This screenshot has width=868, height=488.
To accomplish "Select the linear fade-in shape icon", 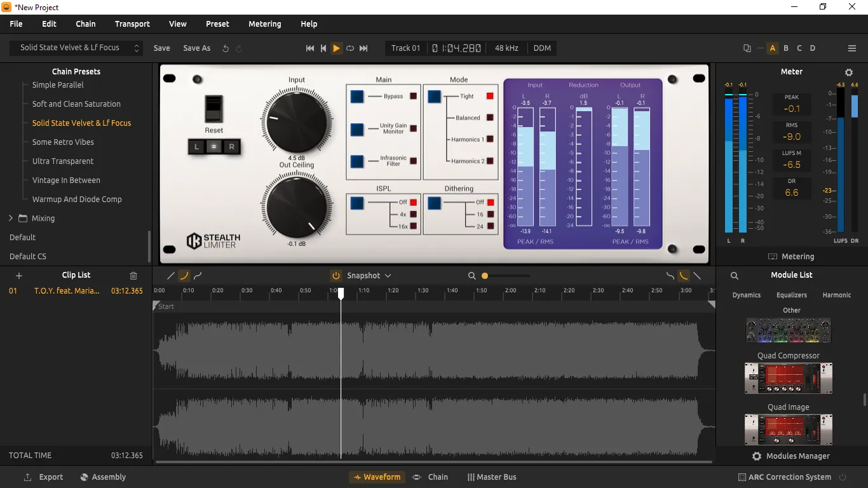I will click(170, 276).
